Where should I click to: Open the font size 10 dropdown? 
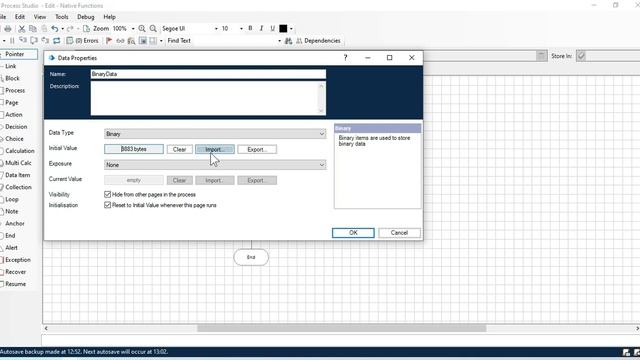point(241,29)
